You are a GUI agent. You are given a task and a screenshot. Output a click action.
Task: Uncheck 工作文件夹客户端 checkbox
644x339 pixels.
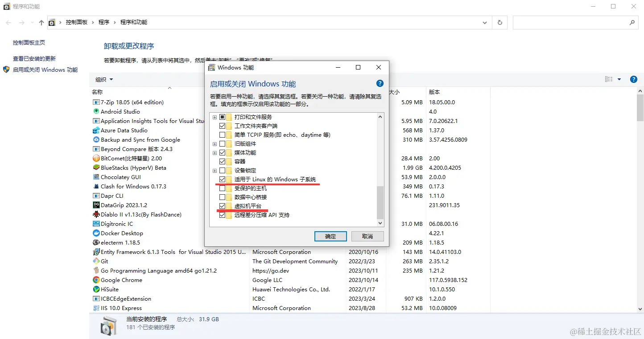pos(223,126)
